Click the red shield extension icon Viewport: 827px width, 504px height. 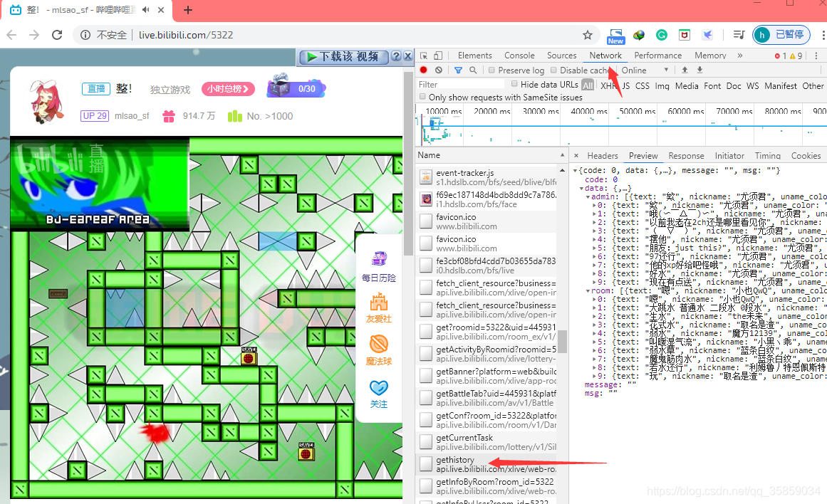pos(685,35)
